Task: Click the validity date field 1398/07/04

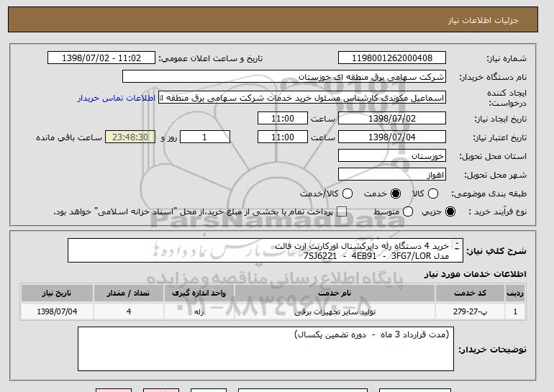Action: pos(392,137)
